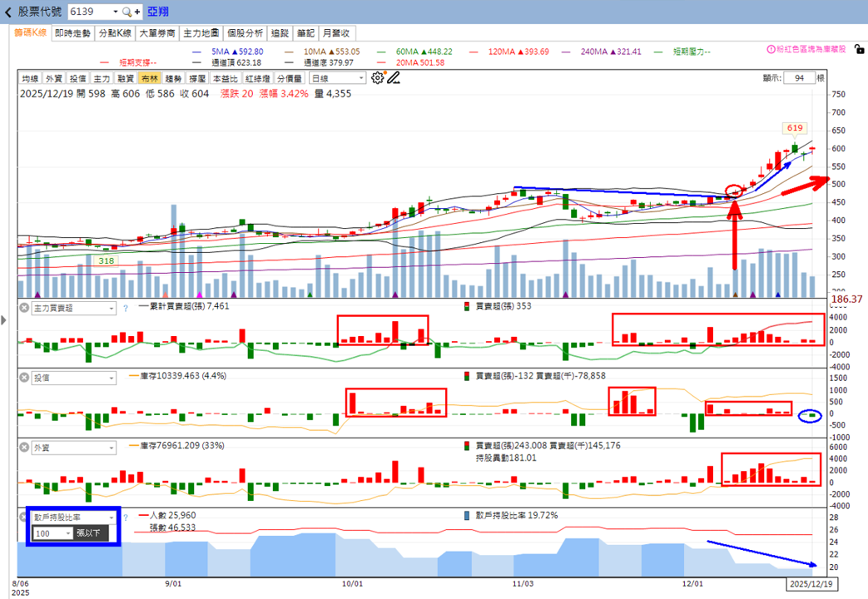Open chart settings gear icon
Screen dimensions: 868x599
(378, 78)
